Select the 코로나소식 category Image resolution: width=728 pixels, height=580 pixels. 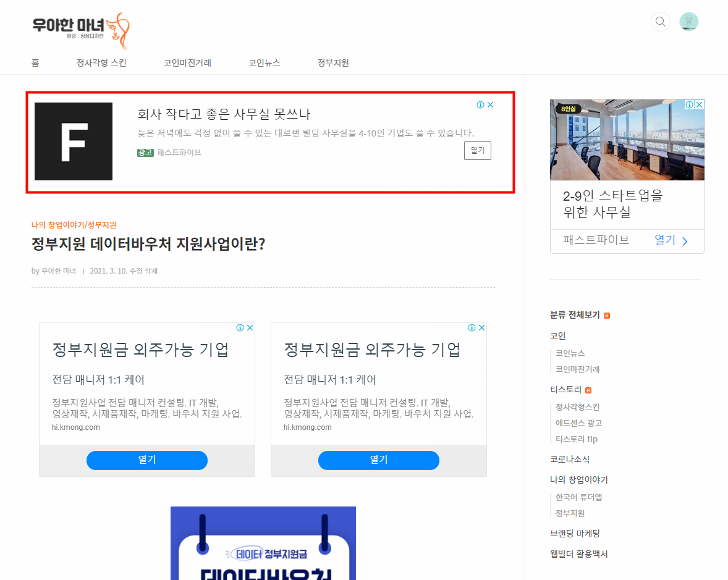(570, 460)
